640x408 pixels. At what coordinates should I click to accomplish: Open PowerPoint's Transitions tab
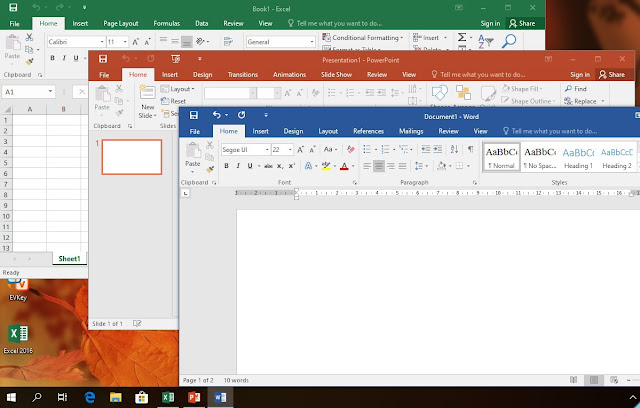243,75
